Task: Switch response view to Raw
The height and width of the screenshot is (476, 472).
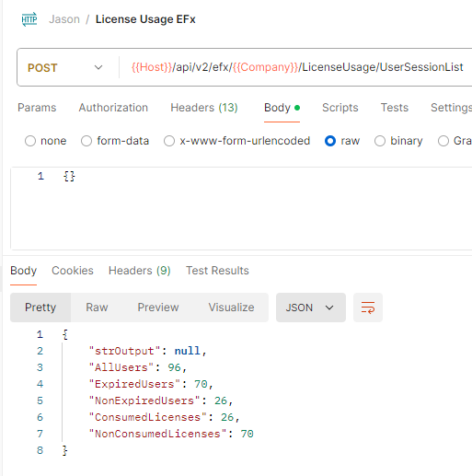Action: coord(97,308)
